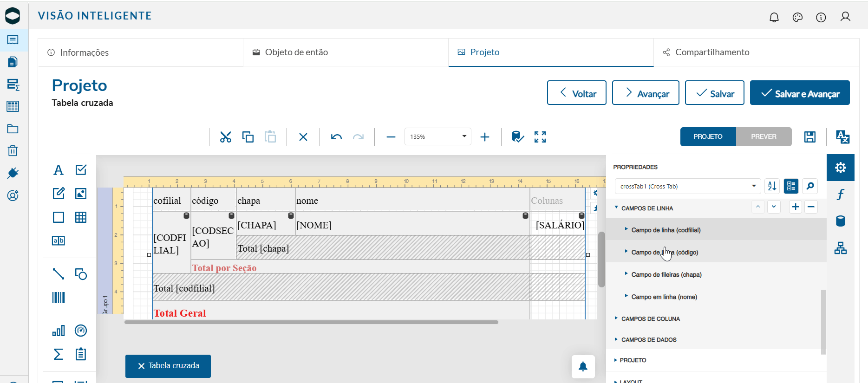The width and height of the screenshot is (868, 383).
Task: Expand the PROJETO properties section
Action: click(x=615, y=360)
